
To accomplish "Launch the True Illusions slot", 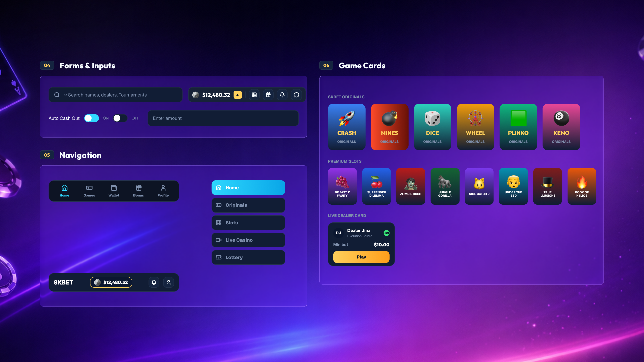I will pos(548,186).
